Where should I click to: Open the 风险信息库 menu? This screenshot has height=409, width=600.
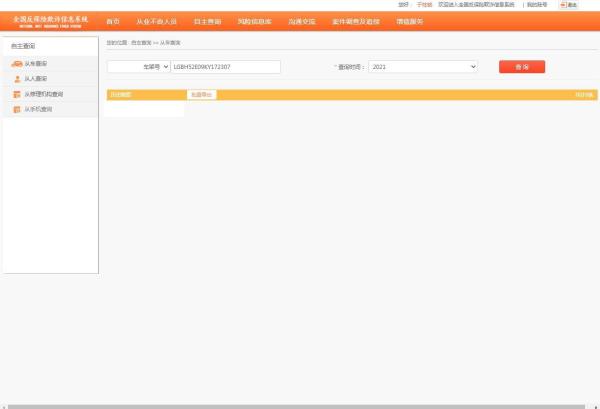[x=254, y=21]
